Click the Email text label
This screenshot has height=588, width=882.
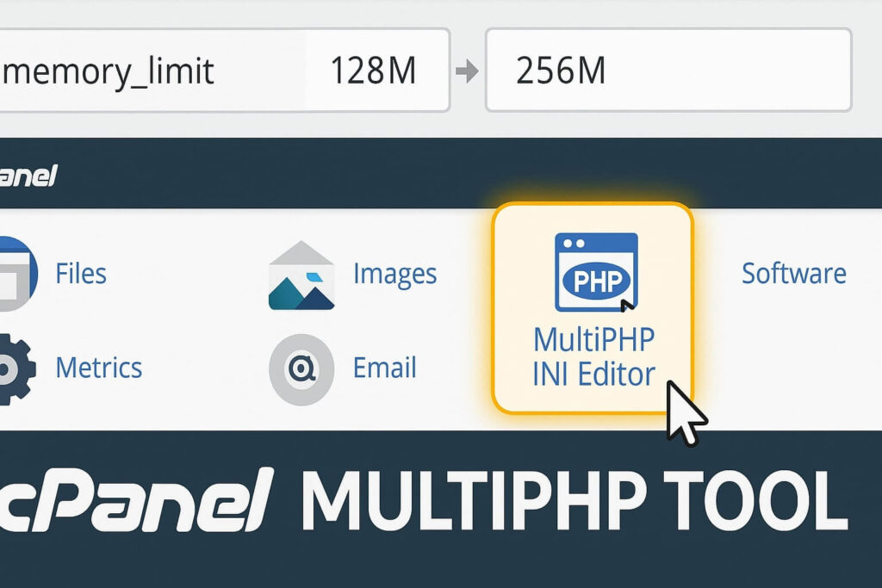click(387, 368)
